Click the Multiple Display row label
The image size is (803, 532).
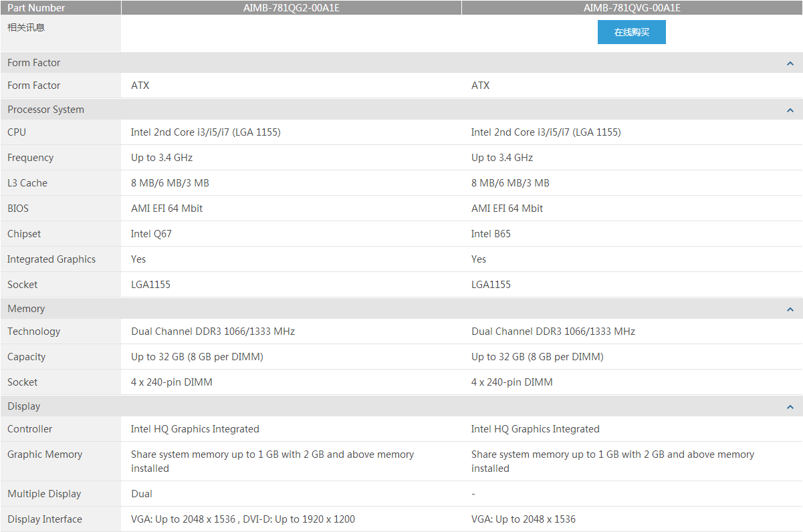pyautogui.click(x=44, y=494)
